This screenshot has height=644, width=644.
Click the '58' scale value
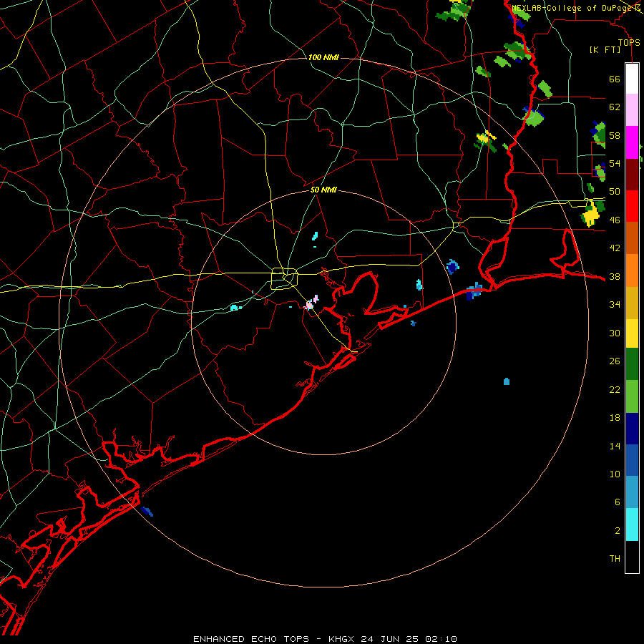click(615, 135)
